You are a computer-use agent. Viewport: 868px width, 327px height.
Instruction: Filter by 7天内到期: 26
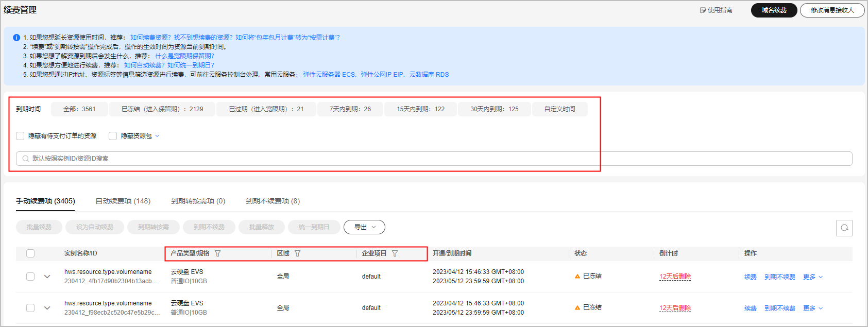point(350,109)
